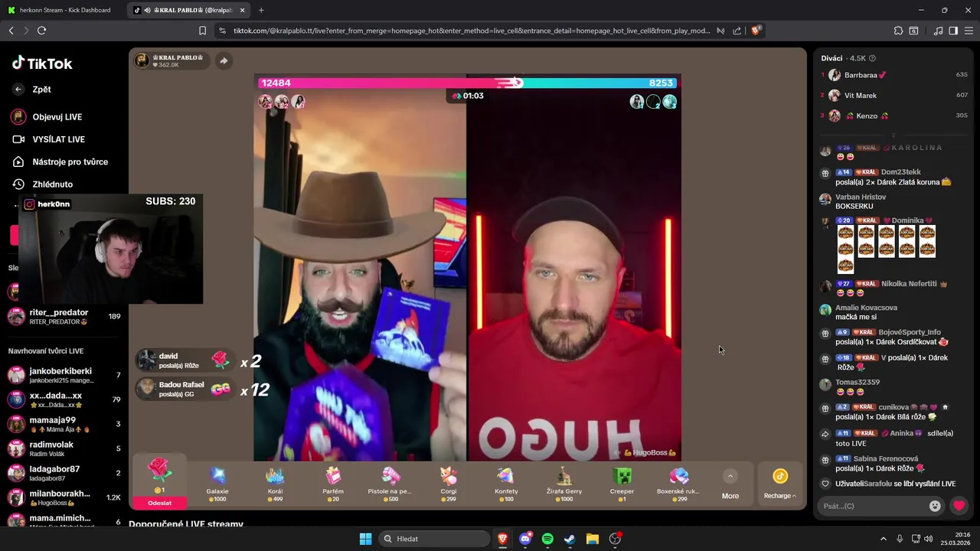Open Diváci info help icon

873,58
